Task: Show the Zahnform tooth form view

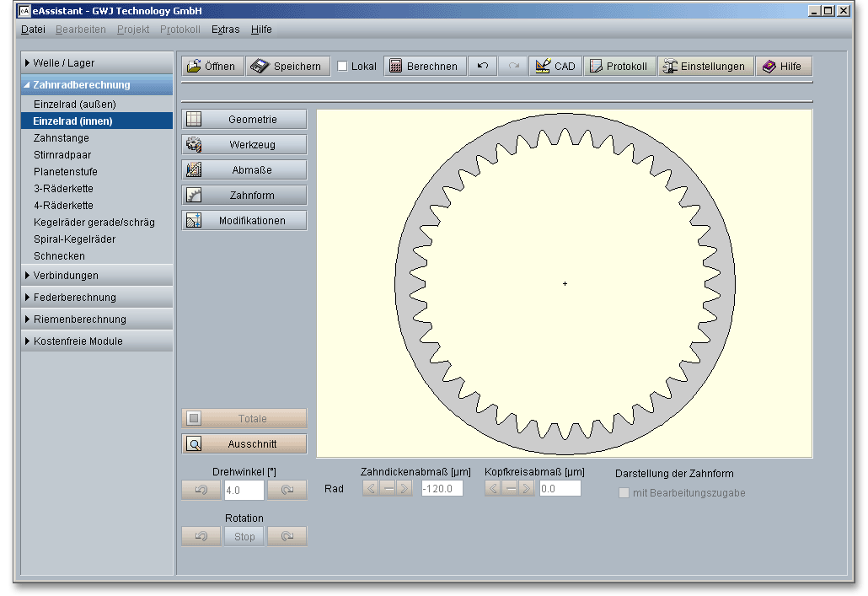Action: [x=244, y=196]
